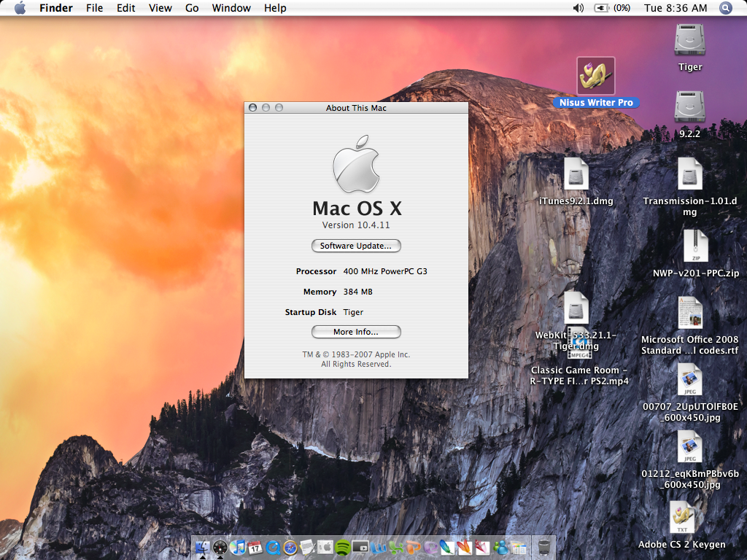Open the Window menu
The height and width of the screenshot is (560, 747).
pyautogui.click(x=231, y=8)
